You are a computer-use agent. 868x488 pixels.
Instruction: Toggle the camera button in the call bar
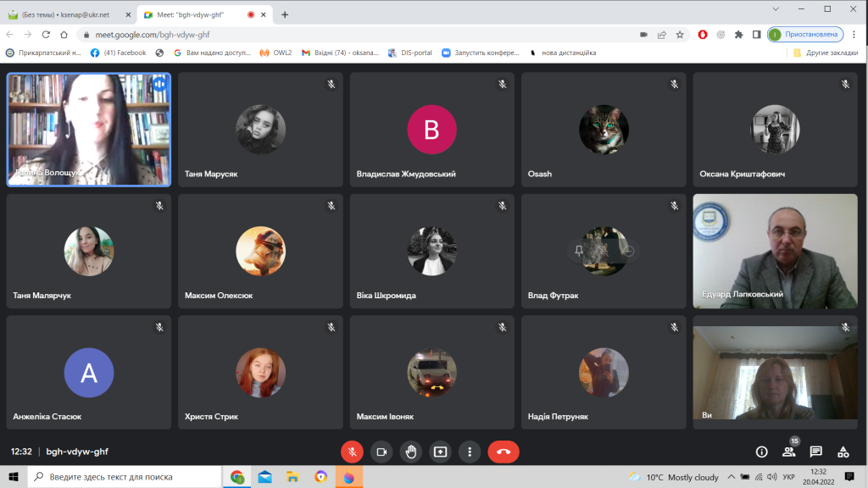coord(381,452)
